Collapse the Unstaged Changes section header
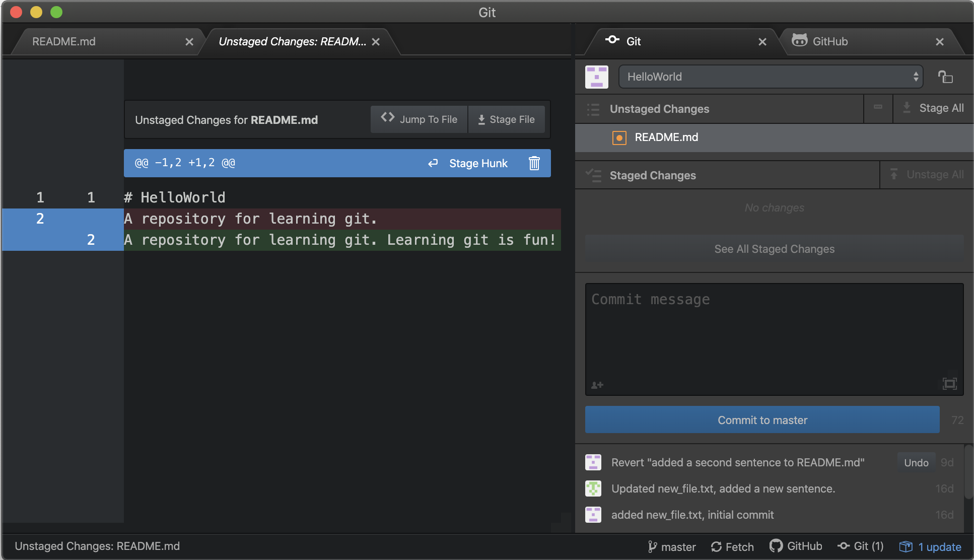 click(659, 109)
